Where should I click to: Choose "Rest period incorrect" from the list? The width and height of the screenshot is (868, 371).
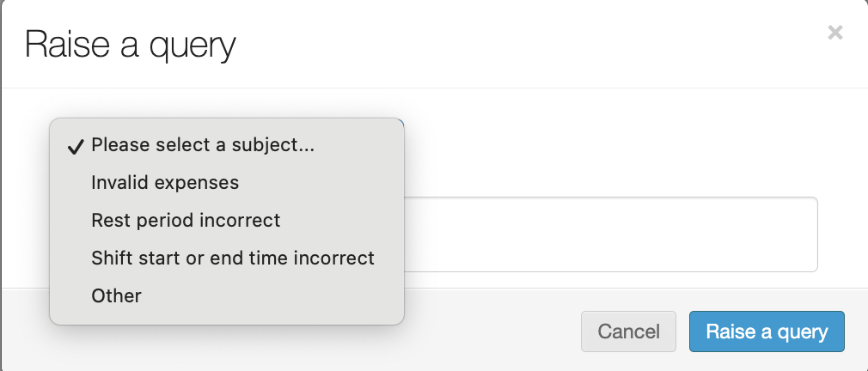coord(186,221)
